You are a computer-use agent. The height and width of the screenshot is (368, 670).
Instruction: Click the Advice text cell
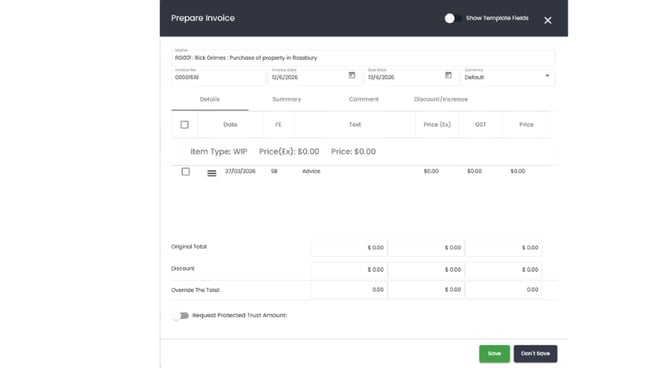point(311,171)
